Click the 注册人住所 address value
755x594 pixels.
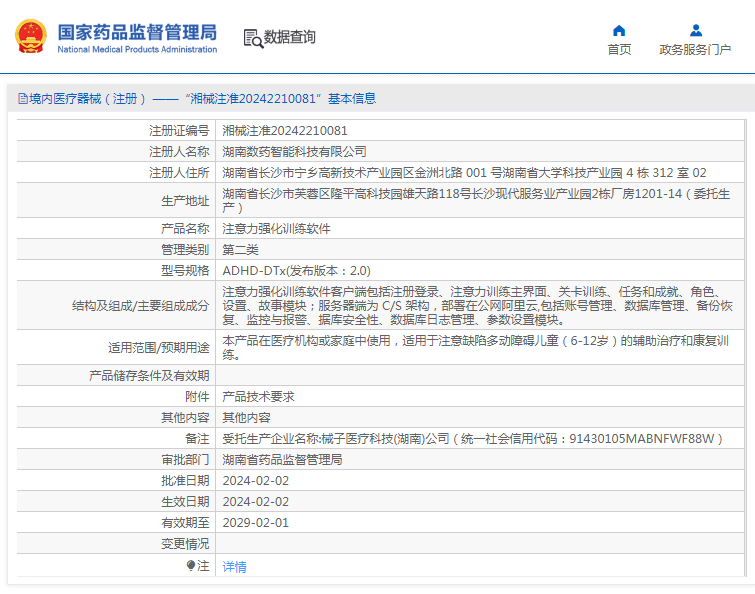point(464,173)
